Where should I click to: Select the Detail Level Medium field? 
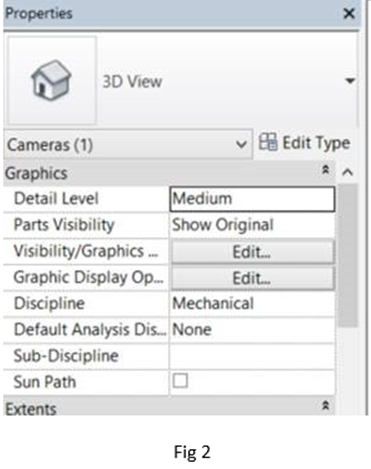point(252,199)
